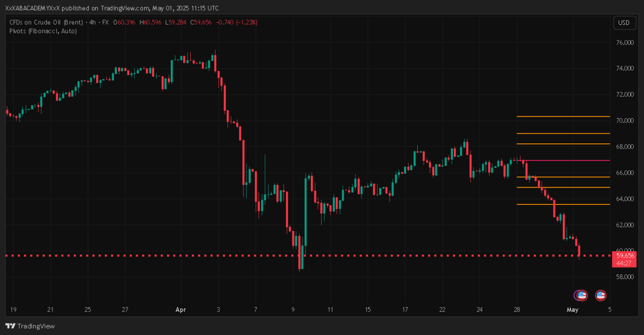Screen dimensions: 644x335
Task: Click the rightmost US flag event icon
Action: (601, 295)
